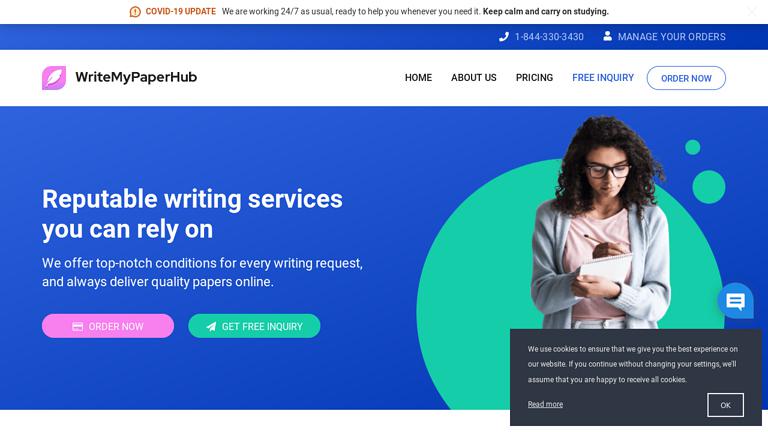Screen dimensions: 768x432
Task: Click the outlined ORDER NOW header button
Action: coord(686,78)
